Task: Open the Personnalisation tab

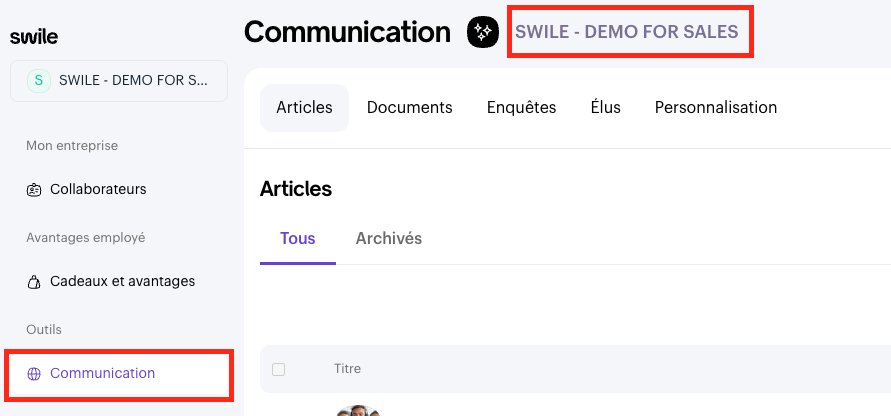Action: pyautogui.click(x=716, y=107)
